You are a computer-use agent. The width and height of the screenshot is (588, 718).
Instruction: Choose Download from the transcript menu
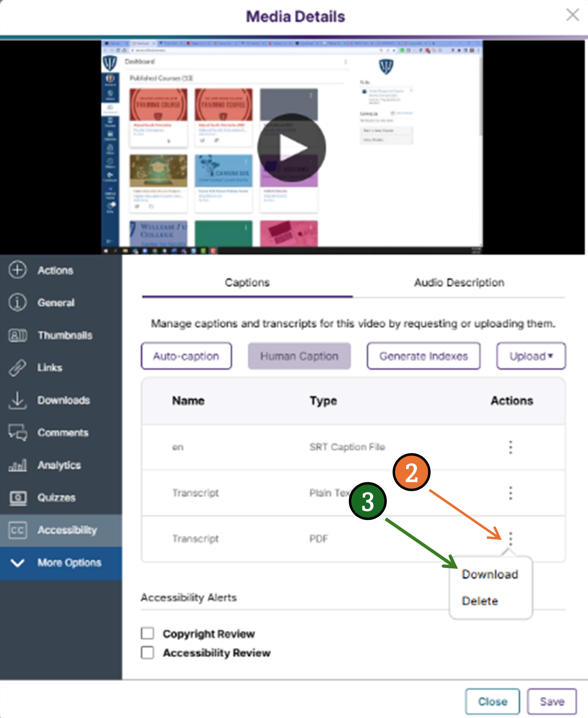pos(490,574)
